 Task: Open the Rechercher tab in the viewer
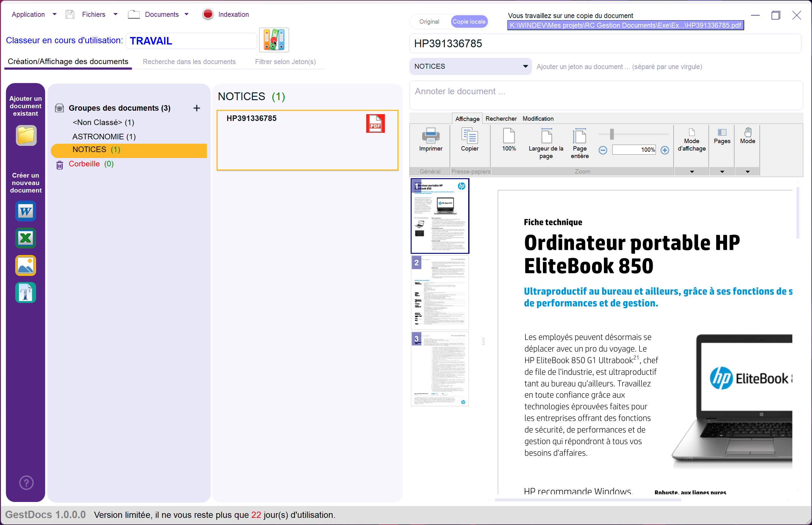click(501, 118)
